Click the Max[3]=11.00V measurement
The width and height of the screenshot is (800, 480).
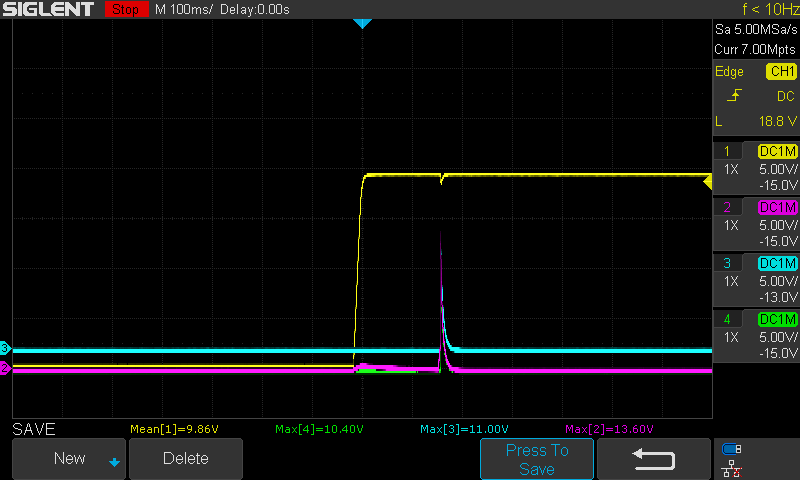[464, 429]
